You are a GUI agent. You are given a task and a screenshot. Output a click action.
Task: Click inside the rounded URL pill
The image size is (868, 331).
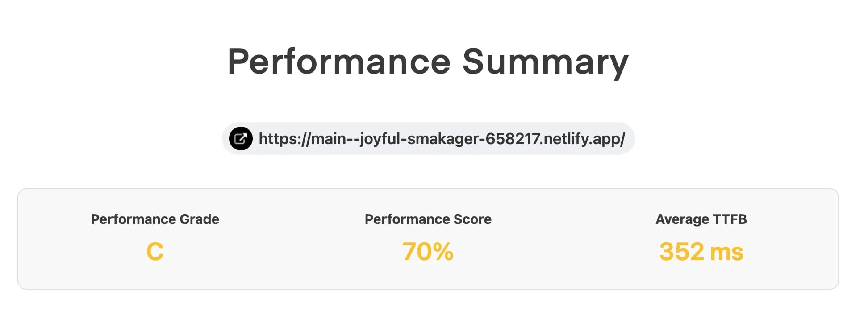click(x=429, y=138)
